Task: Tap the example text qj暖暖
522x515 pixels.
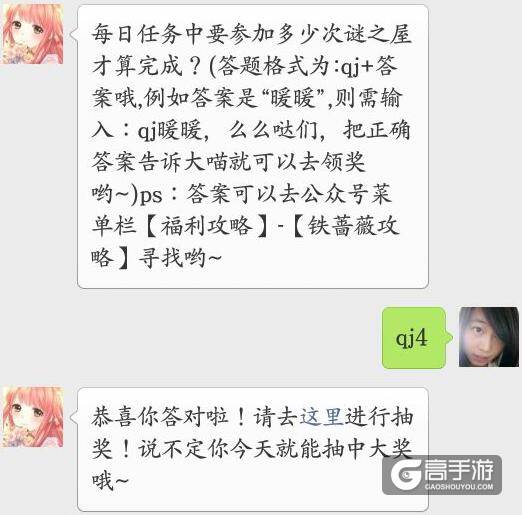Action: click(x=170, y=130)
